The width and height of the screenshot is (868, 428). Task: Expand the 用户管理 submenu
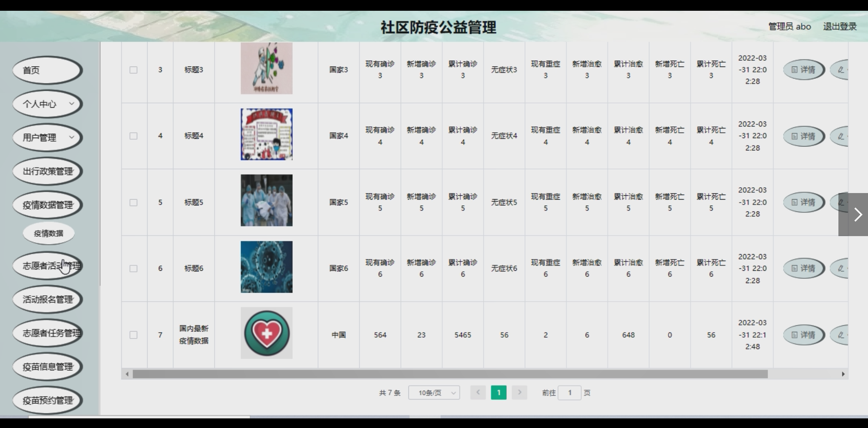click(48, 138)
